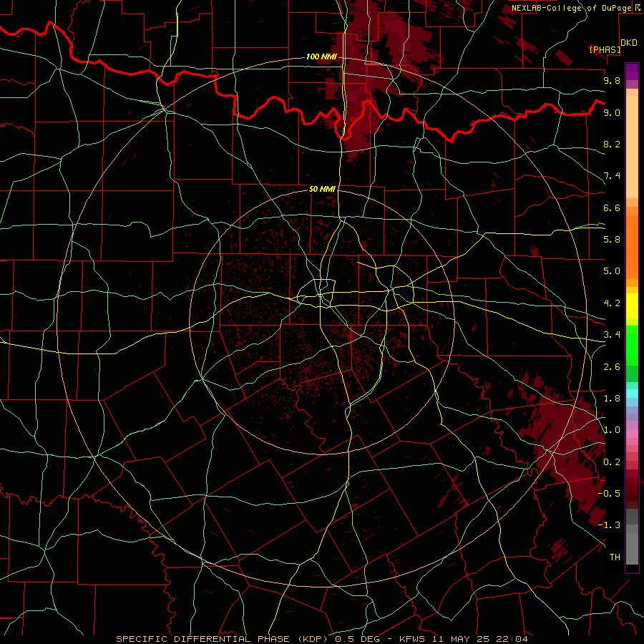Screen dimensions: 644x644
Task: Click the 3.4 scale value
Action: pos(612,335)
